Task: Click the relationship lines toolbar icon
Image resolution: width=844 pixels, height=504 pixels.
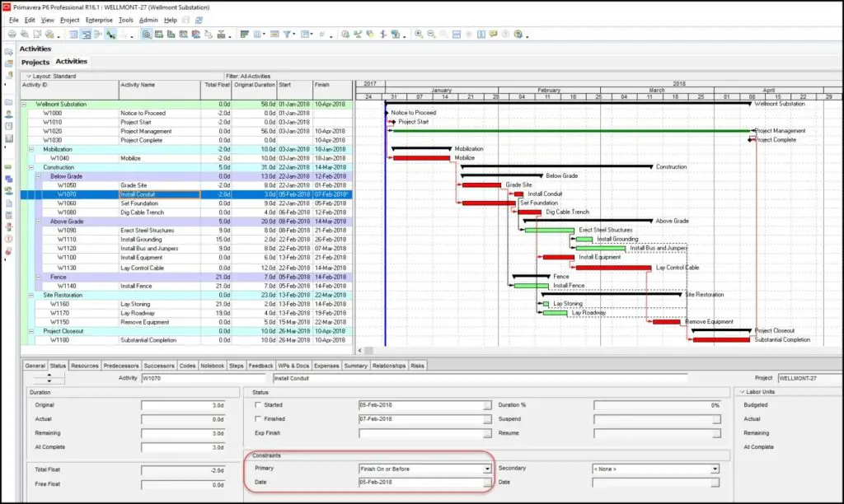Action: click(110, 34)
